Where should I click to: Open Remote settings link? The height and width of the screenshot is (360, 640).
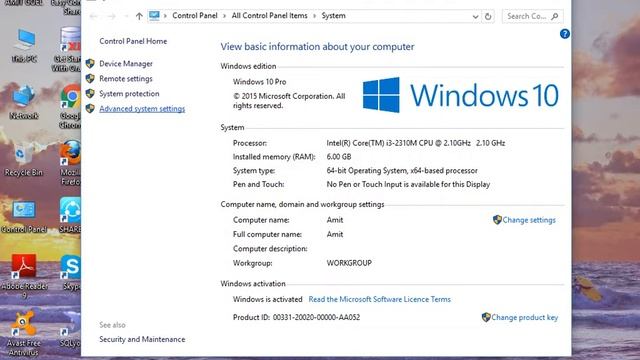click(x=126, y=79)
